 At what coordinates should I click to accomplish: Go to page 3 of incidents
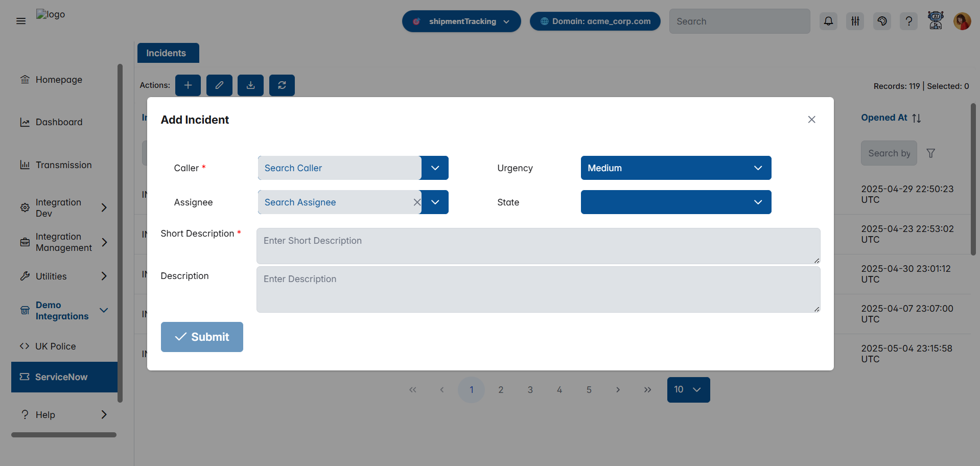530,389
